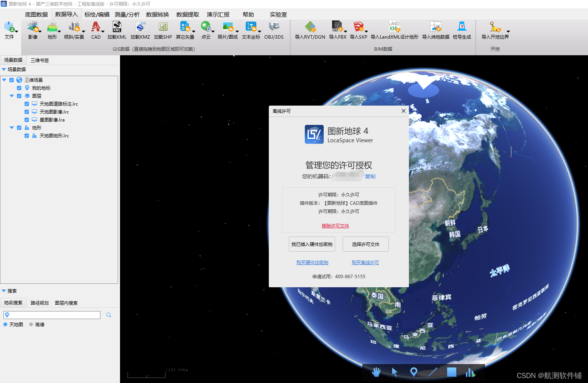Click the 桩号生成 stake number icon

[462, 27]
